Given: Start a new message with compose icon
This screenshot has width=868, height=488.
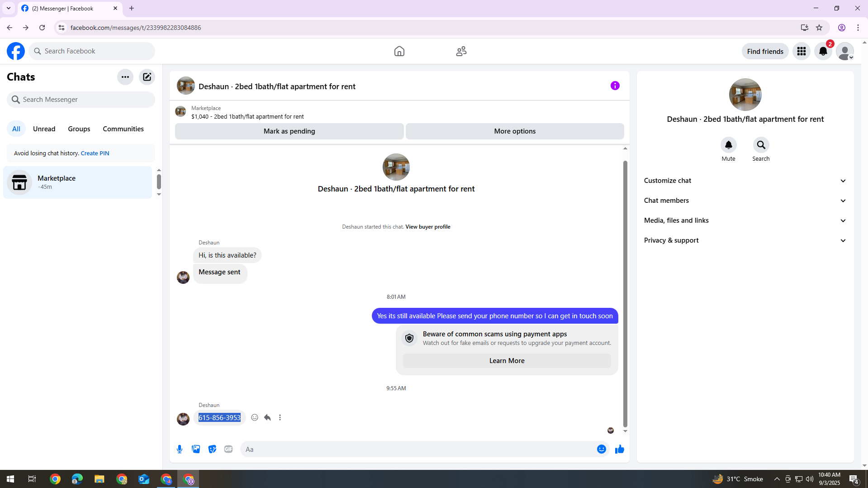Looking at the screenshot, I should (147, 77).
